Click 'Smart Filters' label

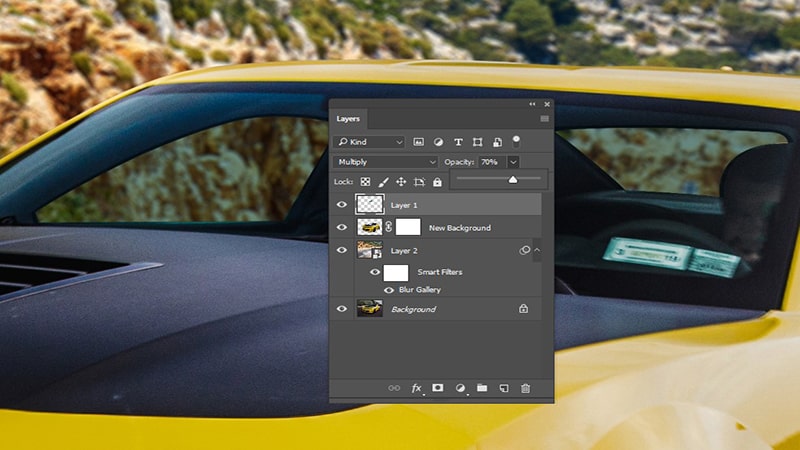pos(440,272)
